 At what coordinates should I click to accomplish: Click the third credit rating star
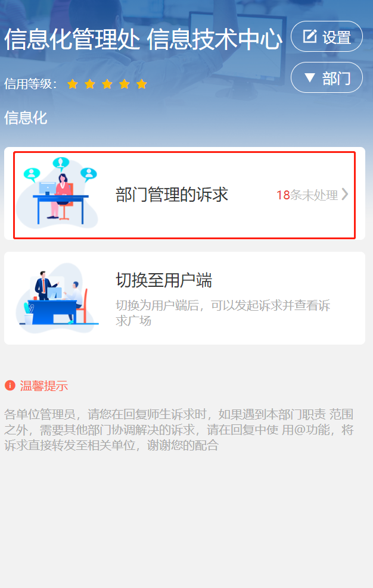click(x=107, y=84)
